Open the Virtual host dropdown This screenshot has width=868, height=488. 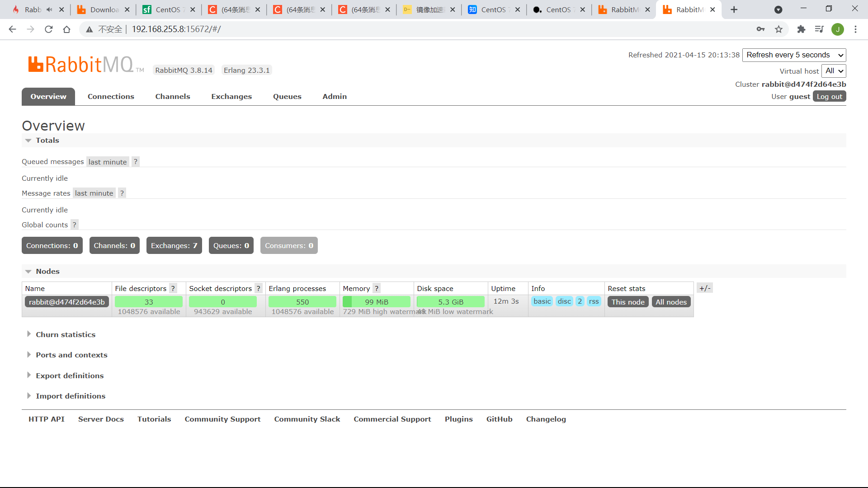tap(833, 71)
